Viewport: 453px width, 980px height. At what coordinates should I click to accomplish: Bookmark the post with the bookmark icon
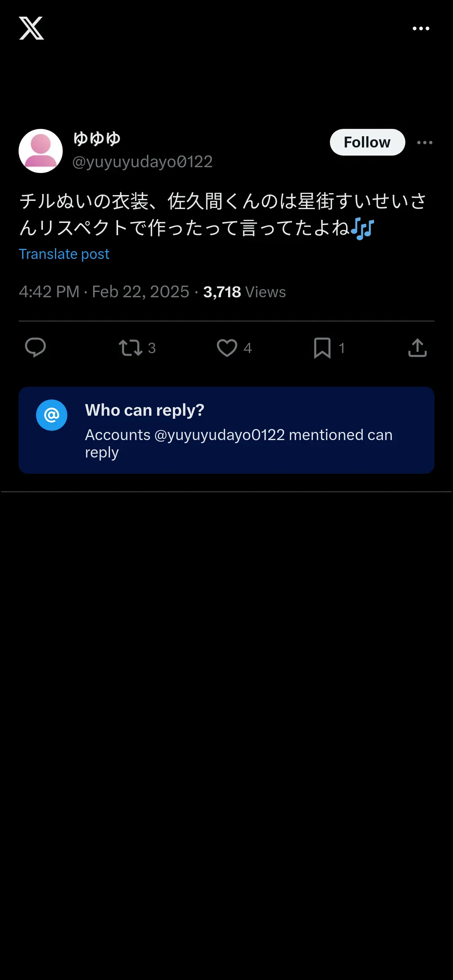coord(322,348)
